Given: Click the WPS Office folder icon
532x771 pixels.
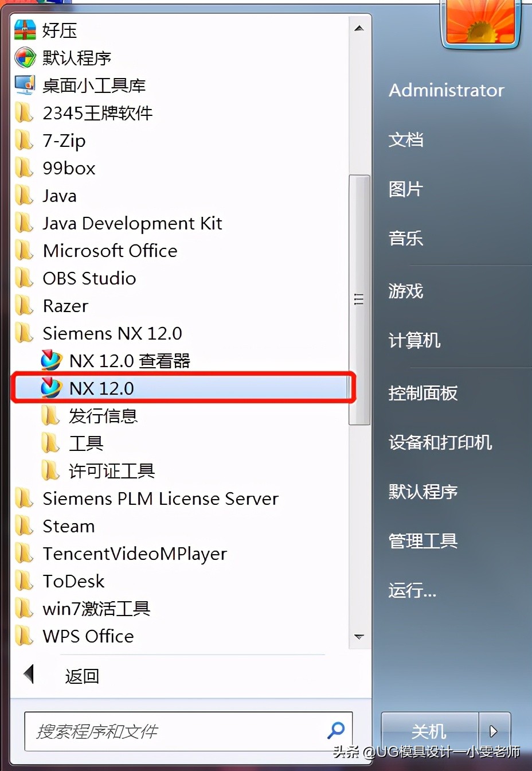Looking at the screenshot, I should [x=24, y=636].
